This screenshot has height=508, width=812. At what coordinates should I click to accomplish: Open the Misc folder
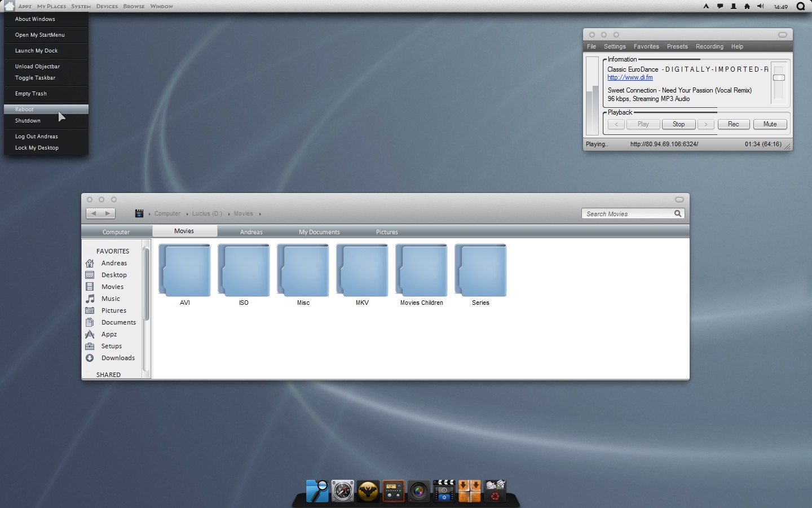[303, 275]
